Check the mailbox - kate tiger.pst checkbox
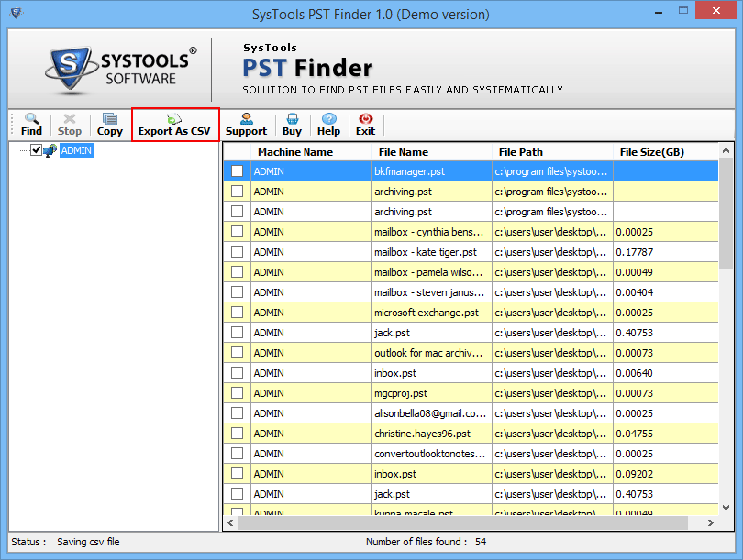Viewport: 743px width, 560px height. pyautogui.click(x=237, y=252)
